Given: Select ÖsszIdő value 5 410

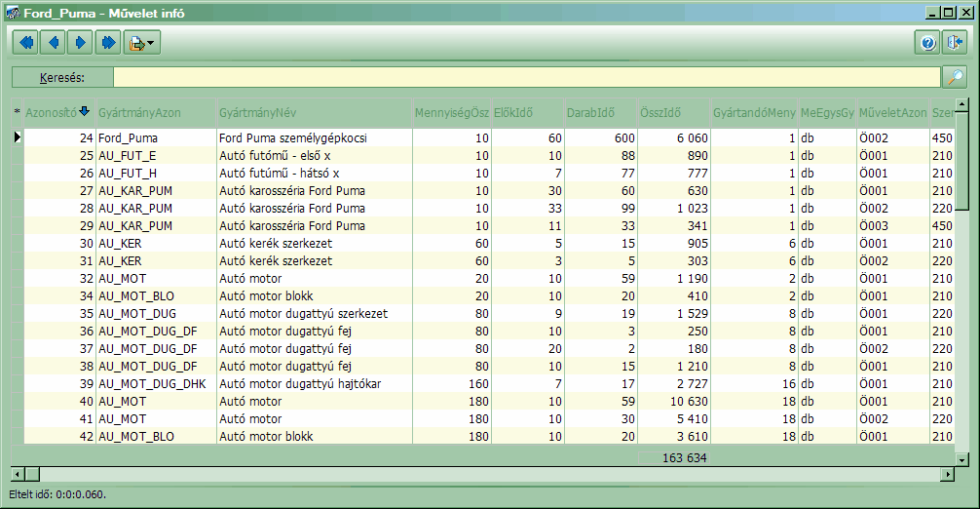Looking at the screenshot, I should (x=674, y=418).
